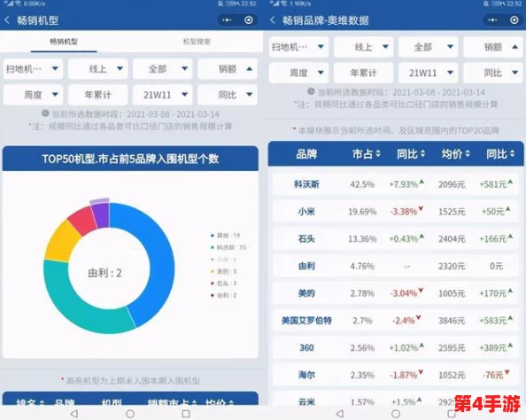Open the 石头 brand row
Viewport: 526px width, 420px height.
coord(396,238)
